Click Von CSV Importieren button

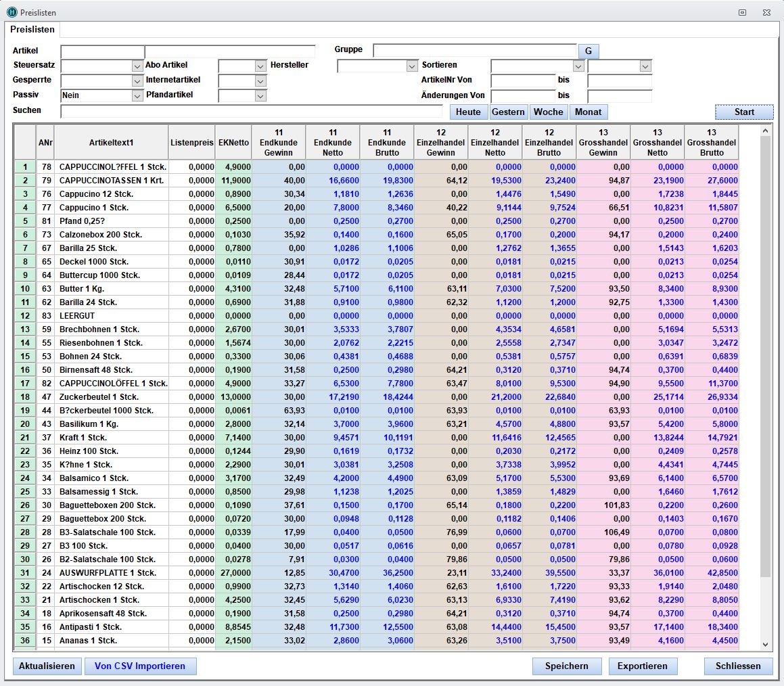pyautogui.click(x=140, y=666)
